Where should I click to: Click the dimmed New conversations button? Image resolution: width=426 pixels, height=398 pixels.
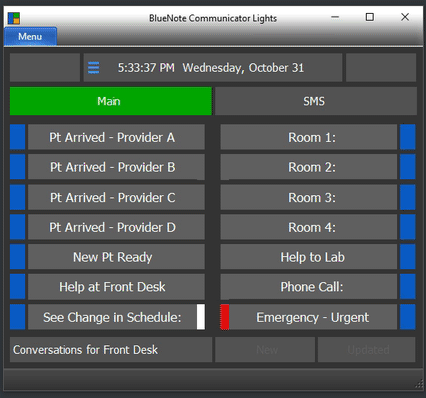coord(265,350)
